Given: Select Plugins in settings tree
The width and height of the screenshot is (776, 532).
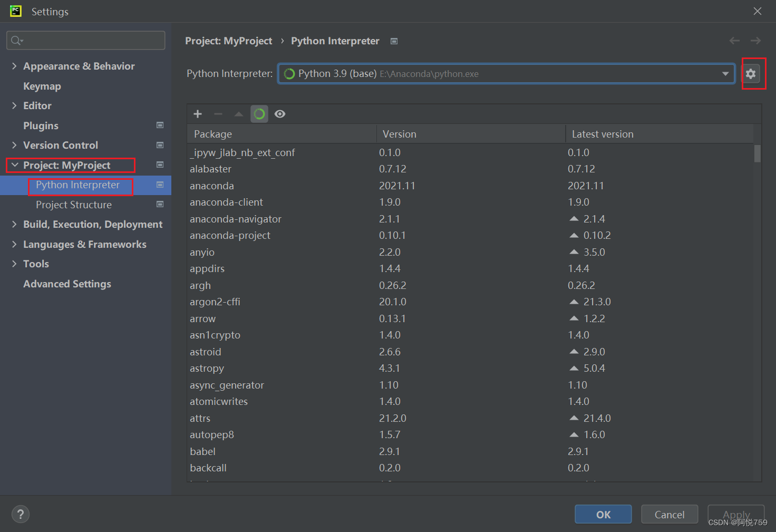Looking at the screenshot, I should pos(41,125).
